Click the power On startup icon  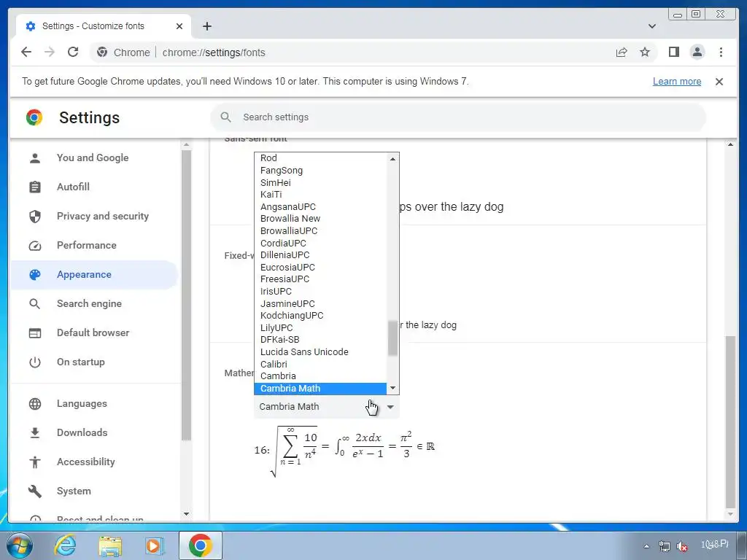coord(35,362)
